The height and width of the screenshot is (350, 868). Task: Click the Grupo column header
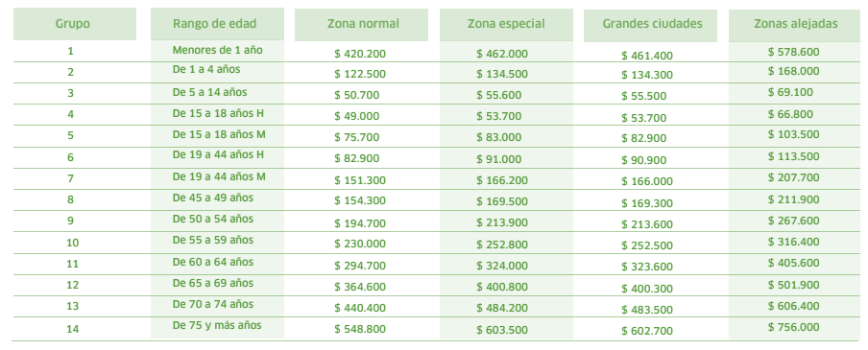75,24
